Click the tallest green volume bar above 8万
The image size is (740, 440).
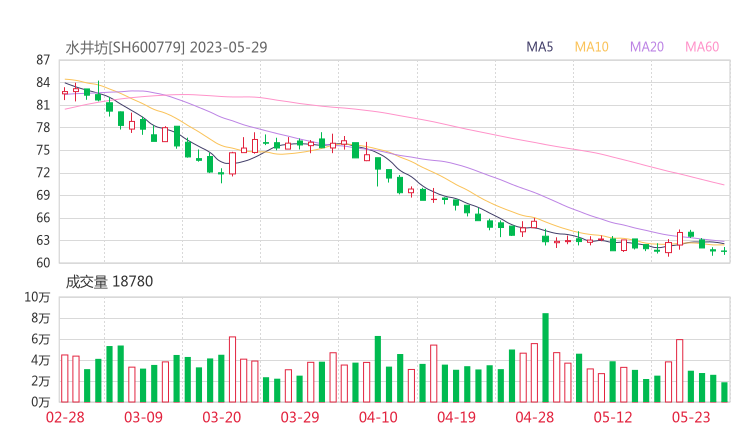point(546,357)
